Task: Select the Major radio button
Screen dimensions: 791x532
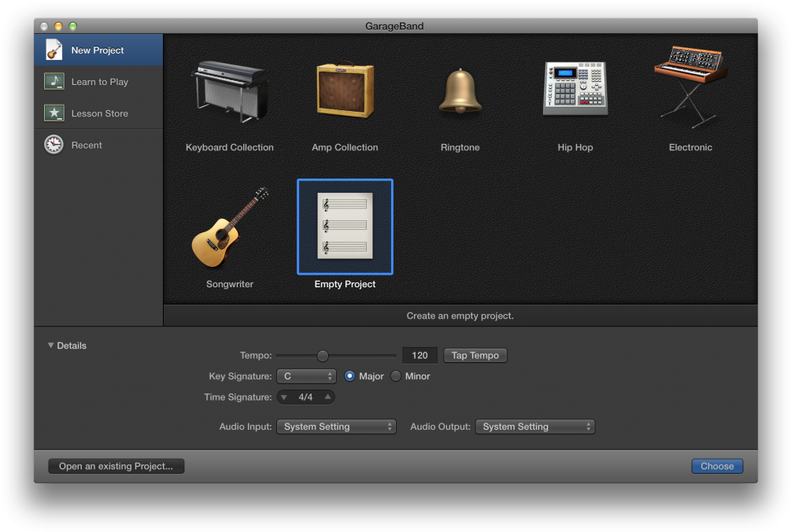Action: click(349, 376)
